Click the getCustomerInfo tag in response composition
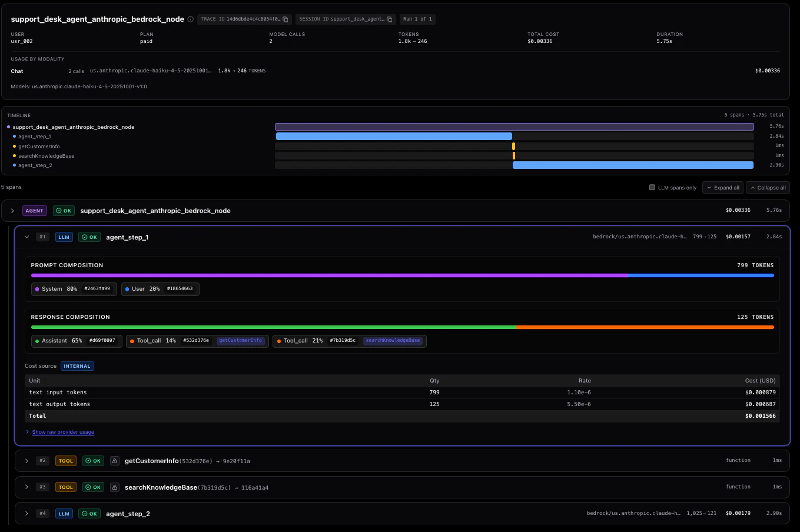Image resolution: width=800 pixels, height=532 pixels. [x=241, y=341]
